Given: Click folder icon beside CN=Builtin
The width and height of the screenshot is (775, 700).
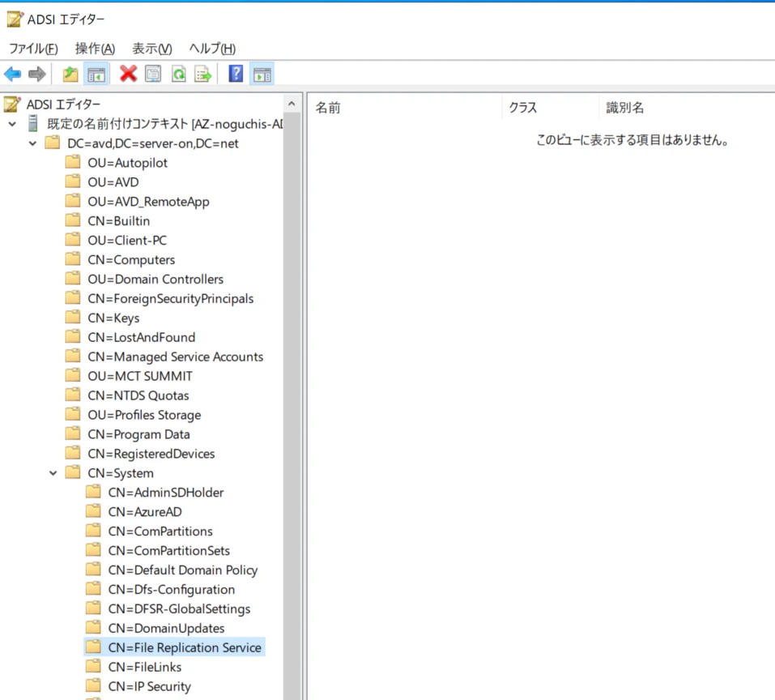Looking at the screenshot, I should click(73, 220).
